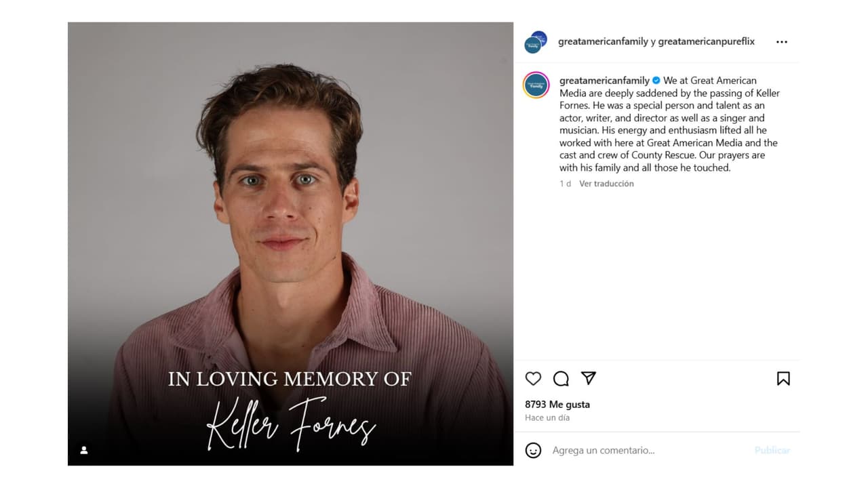868x488 pixels.
Task: Click Ver traducción to translate the caption
Action: click(606, 183)
